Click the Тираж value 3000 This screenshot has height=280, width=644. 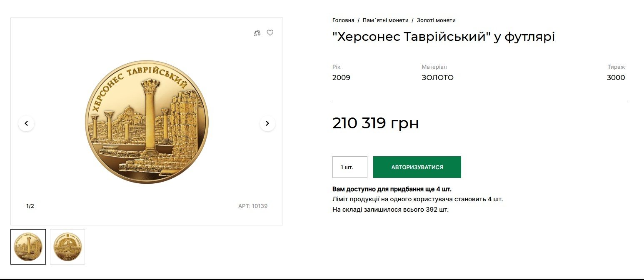click(x=616, y=77)
